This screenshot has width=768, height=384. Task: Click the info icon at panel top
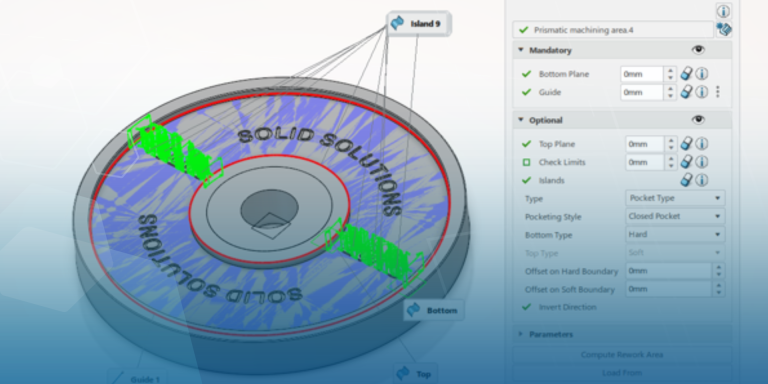click(x=723, y=11)
